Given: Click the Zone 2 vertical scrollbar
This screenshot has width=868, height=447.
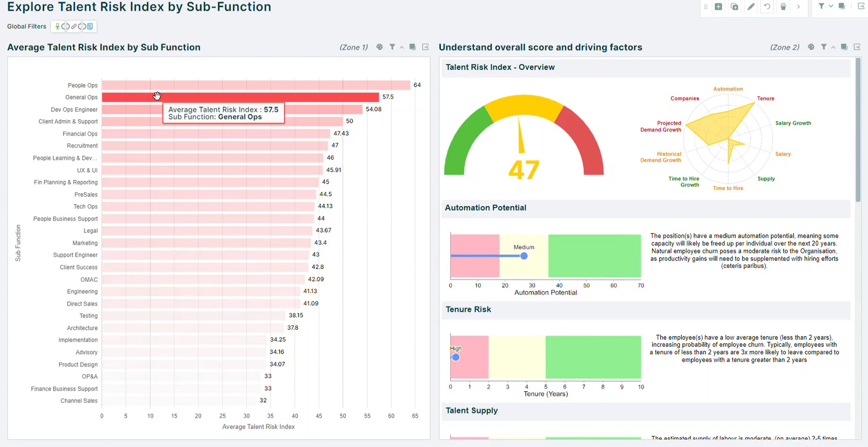Looking at the screenshot, I should coord(858,130).
